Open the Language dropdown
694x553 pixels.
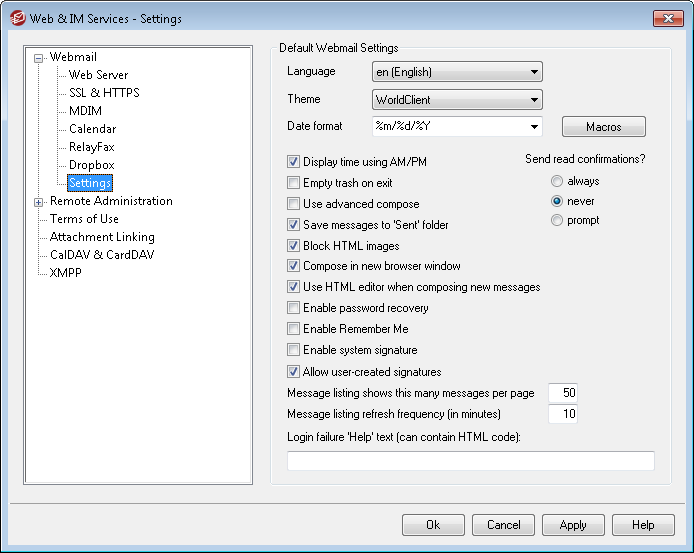[x=534, y=72]
